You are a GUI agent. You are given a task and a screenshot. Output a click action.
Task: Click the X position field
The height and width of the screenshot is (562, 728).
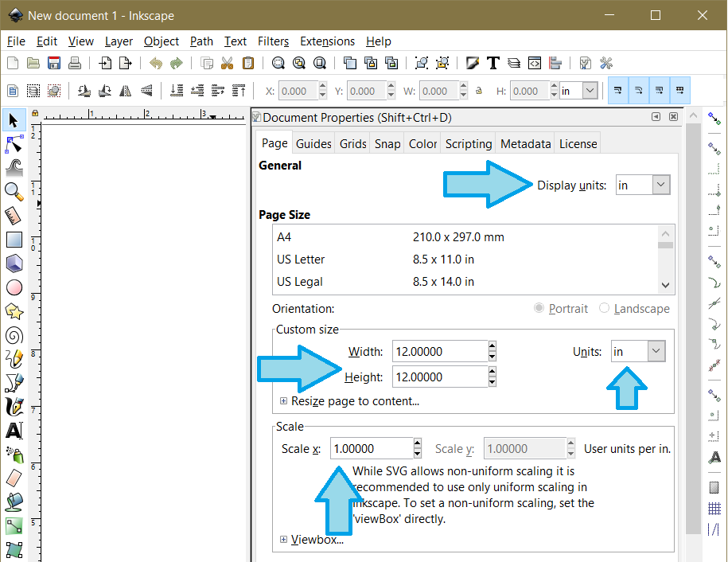298,91
